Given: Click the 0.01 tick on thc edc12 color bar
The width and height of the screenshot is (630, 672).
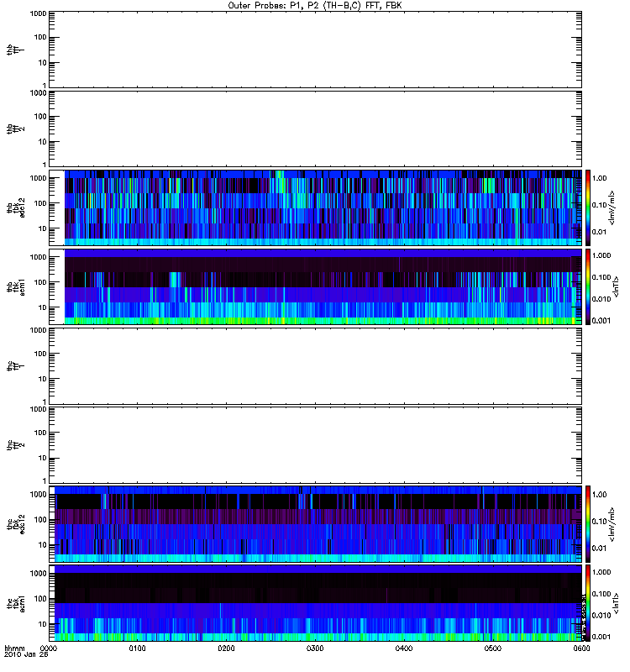Looking at the screenshot, I should click(599, 549).
